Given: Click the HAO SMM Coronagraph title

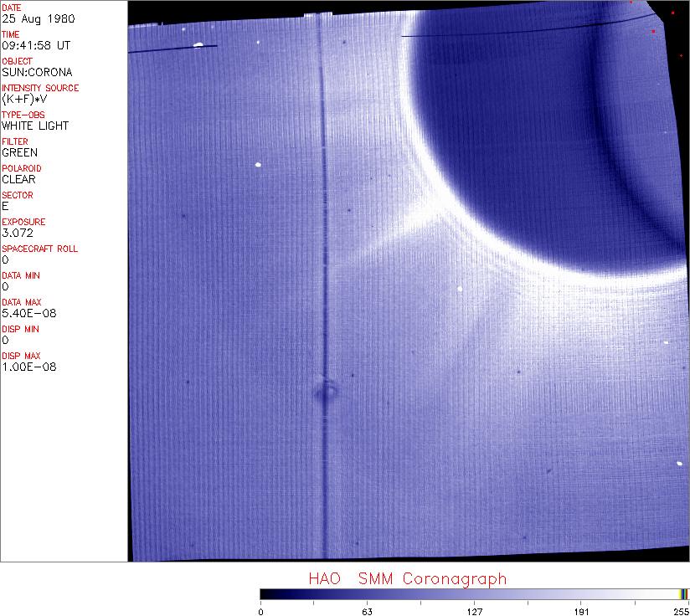Looking at the screenshot, I should [x=407, y=579].
